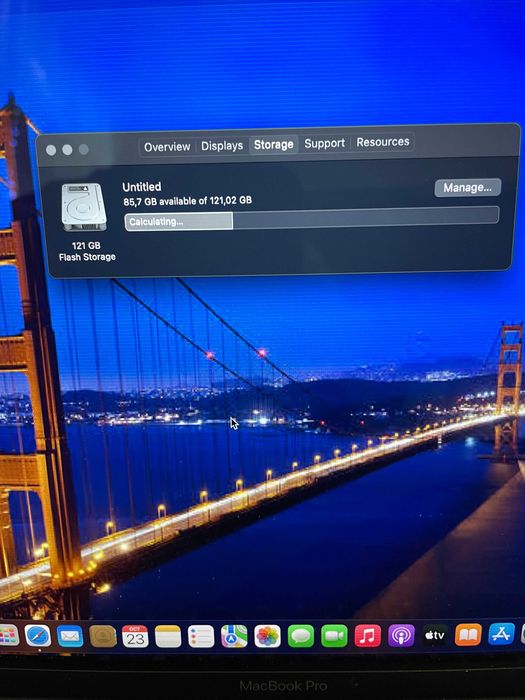
Task: Open the App Store icon
Action: pyautogui.click(x=501, y=634)
